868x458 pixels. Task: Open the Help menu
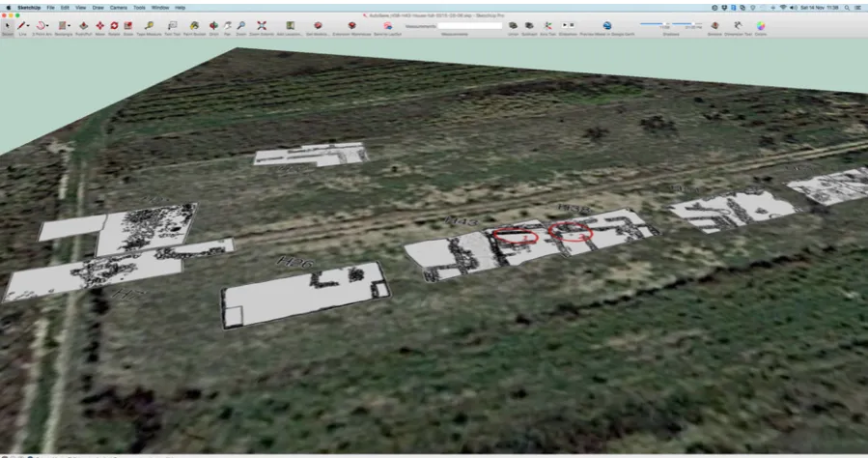(x=180, y=8)
